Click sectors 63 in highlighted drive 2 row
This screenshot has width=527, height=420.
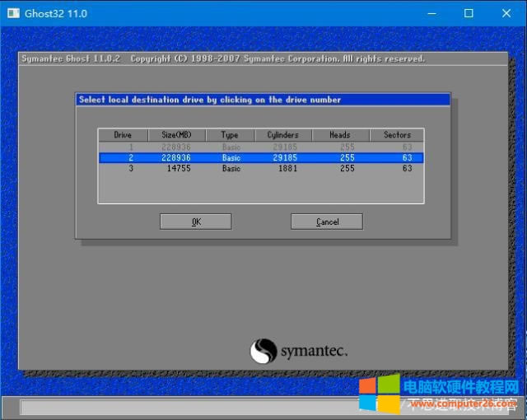tap(408, 157)
